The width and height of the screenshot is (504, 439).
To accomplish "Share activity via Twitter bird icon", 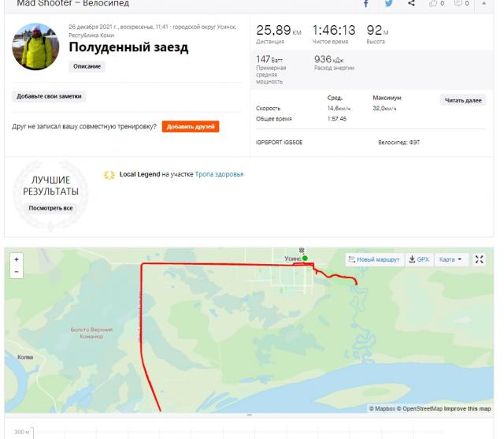I will (x=388, y=3).
